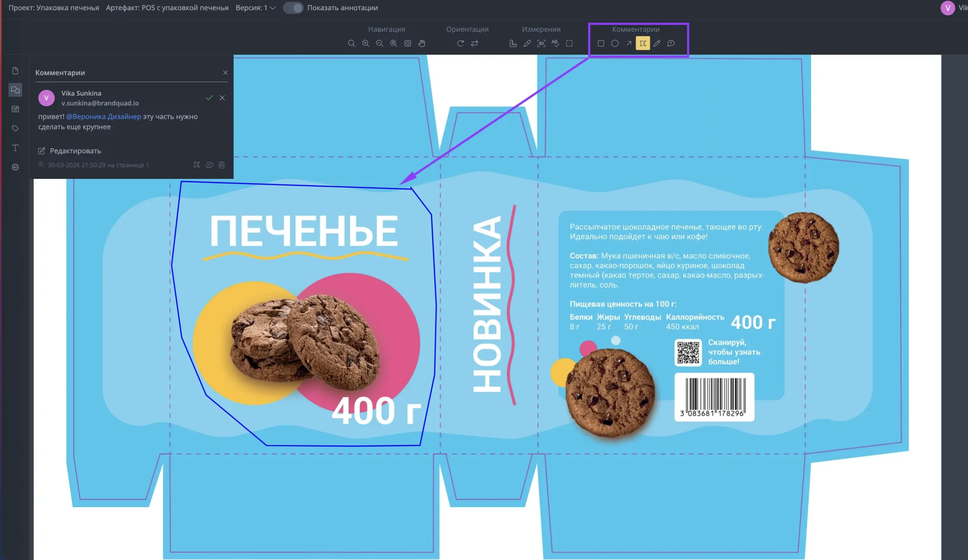This screenshot has height=560, width=968.
Task: Select the circle comment tool
Action: click(615, 43)
